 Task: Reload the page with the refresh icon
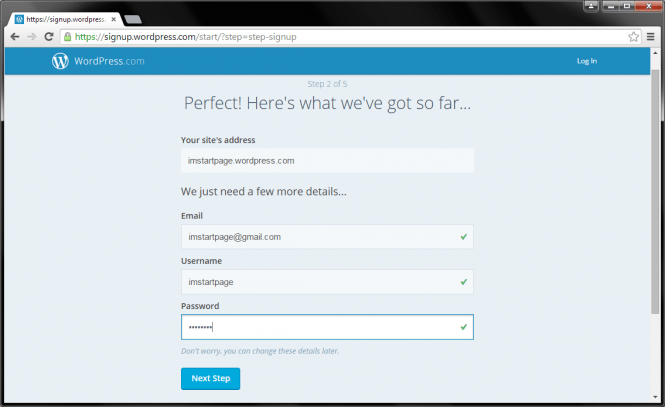[x=49, y=37]
